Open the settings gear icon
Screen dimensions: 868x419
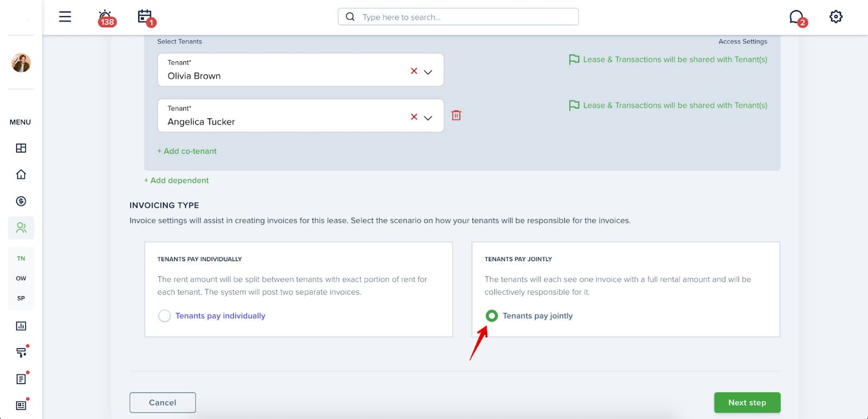click(836, 17)
